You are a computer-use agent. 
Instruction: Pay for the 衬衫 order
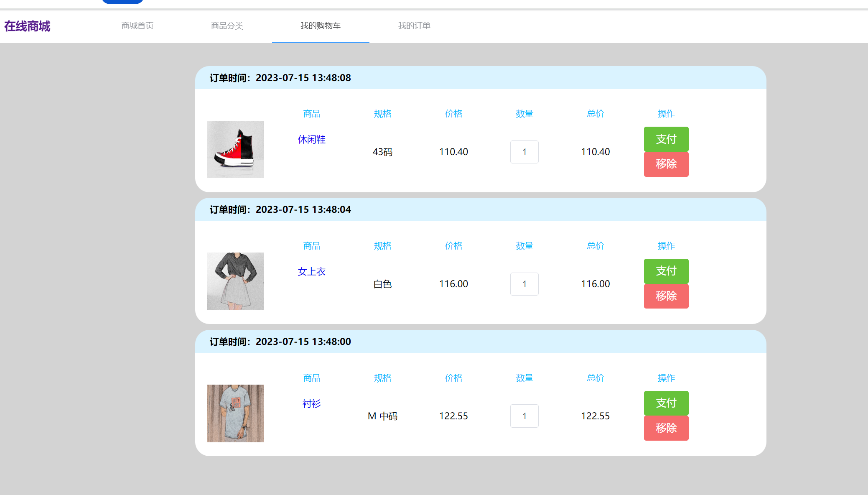click(666, 403)
